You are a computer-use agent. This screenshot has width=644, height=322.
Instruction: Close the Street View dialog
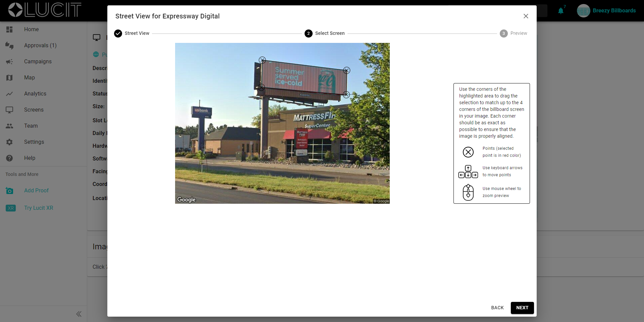[526, 16]
